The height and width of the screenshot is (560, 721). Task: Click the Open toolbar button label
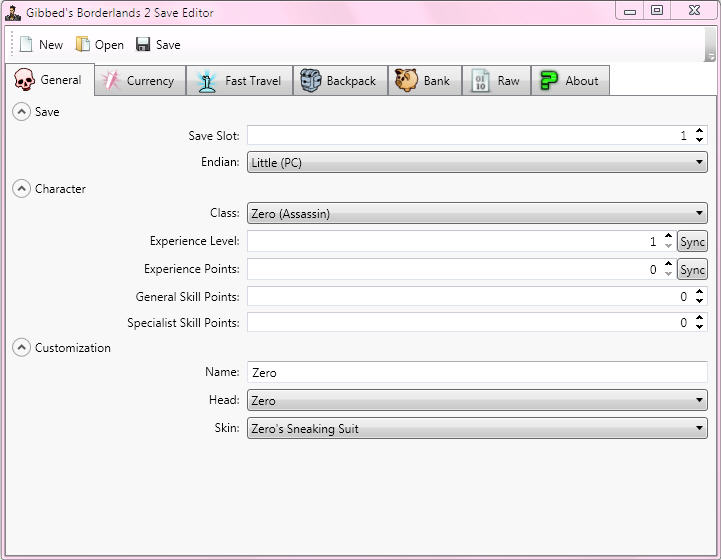(x=109, y=45)
